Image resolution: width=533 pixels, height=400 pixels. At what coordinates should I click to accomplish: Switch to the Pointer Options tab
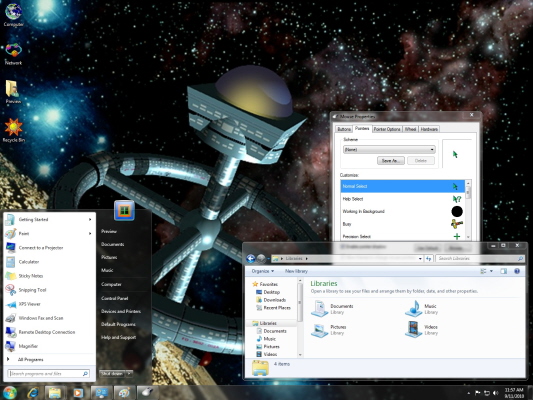[x=387, y=129]
